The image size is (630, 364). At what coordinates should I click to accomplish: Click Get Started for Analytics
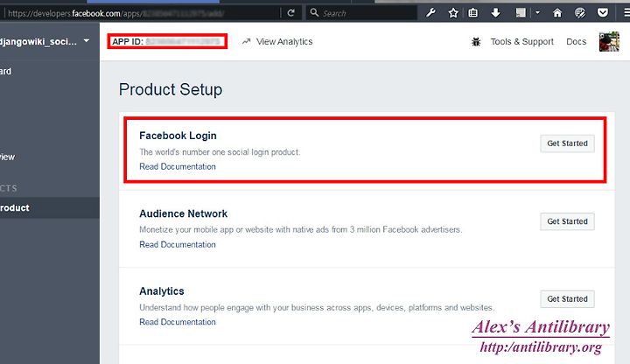(567, 299)
